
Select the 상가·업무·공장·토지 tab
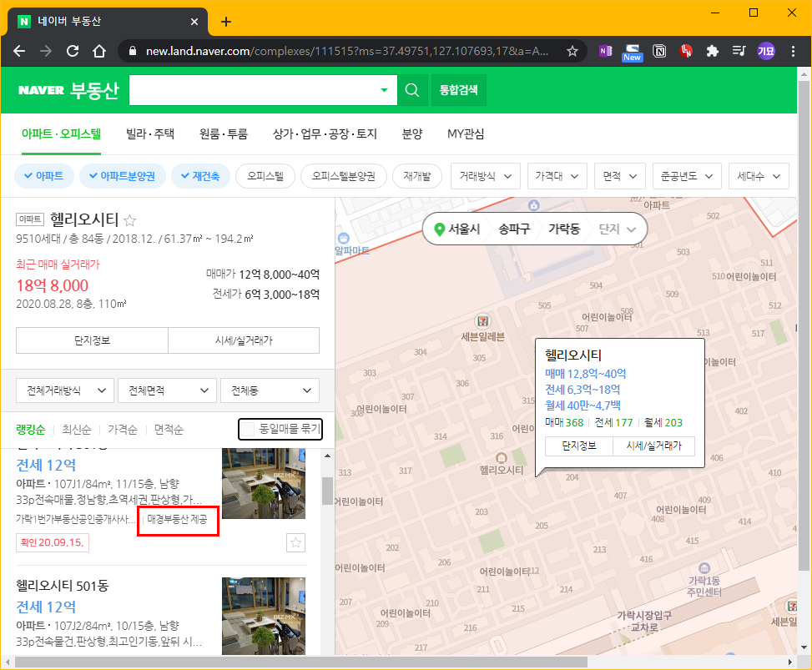click(325, 133)
